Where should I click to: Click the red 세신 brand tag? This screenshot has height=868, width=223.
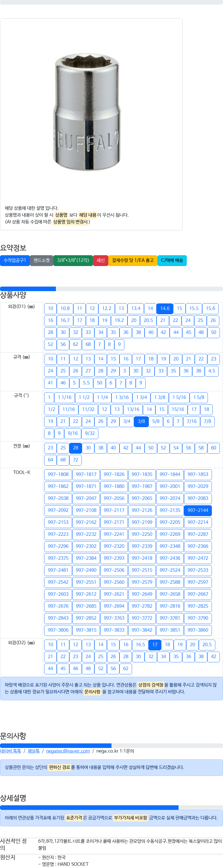100,260
